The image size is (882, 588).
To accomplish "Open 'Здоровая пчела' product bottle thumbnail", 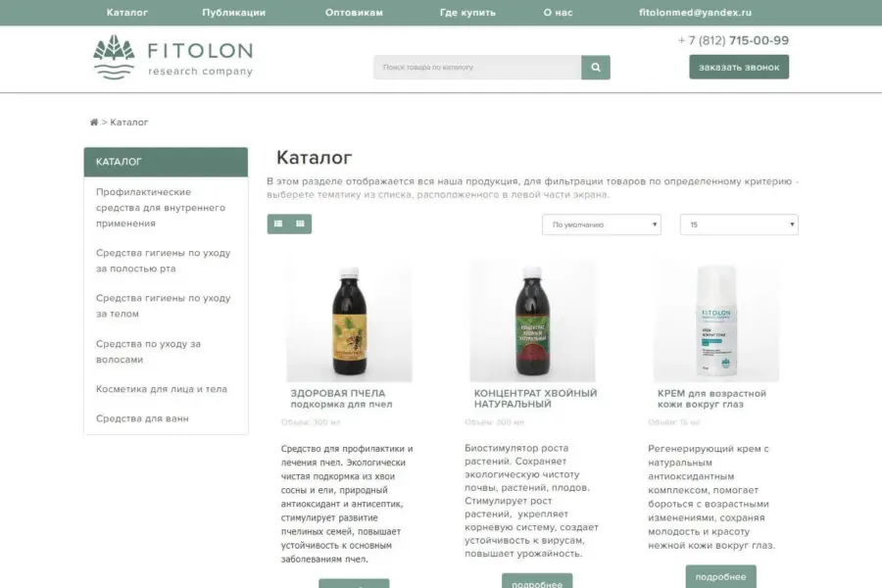I will point(349,320).
